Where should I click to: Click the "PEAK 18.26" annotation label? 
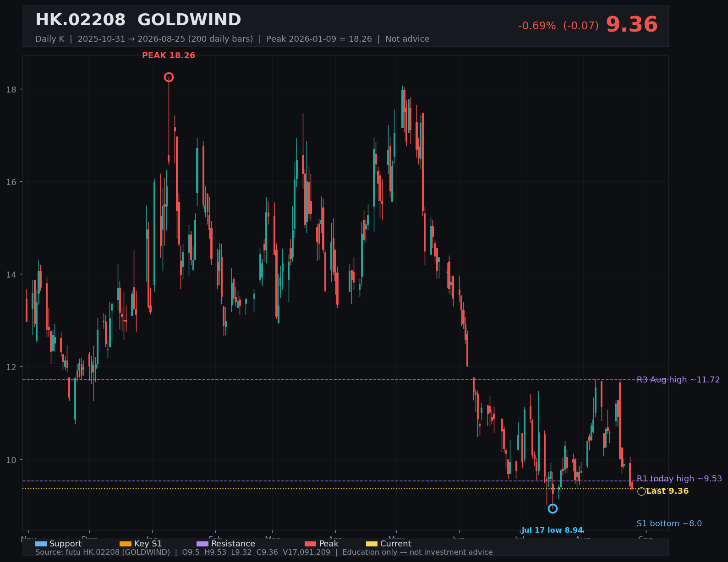[169, 55]
